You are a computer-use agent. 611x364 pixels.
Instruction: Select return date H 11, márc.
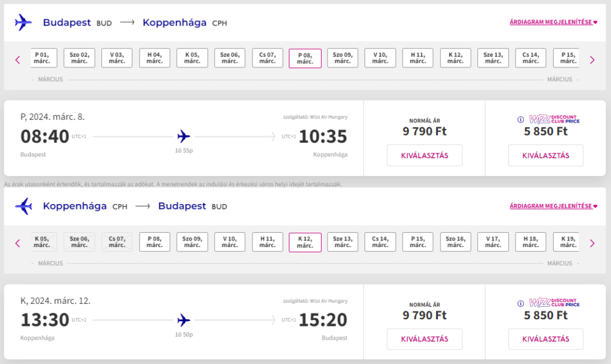pos(267,242)
